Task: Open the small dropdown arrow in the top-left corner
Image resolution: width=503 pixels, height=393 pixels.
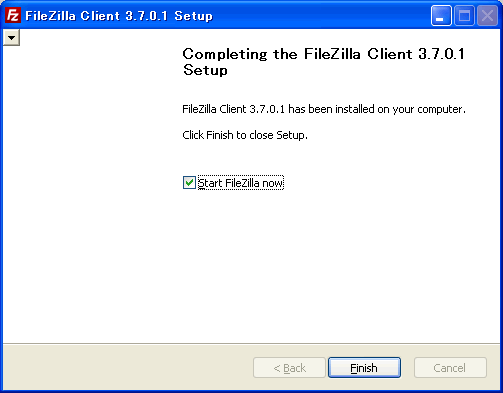Action: (11, 37)
